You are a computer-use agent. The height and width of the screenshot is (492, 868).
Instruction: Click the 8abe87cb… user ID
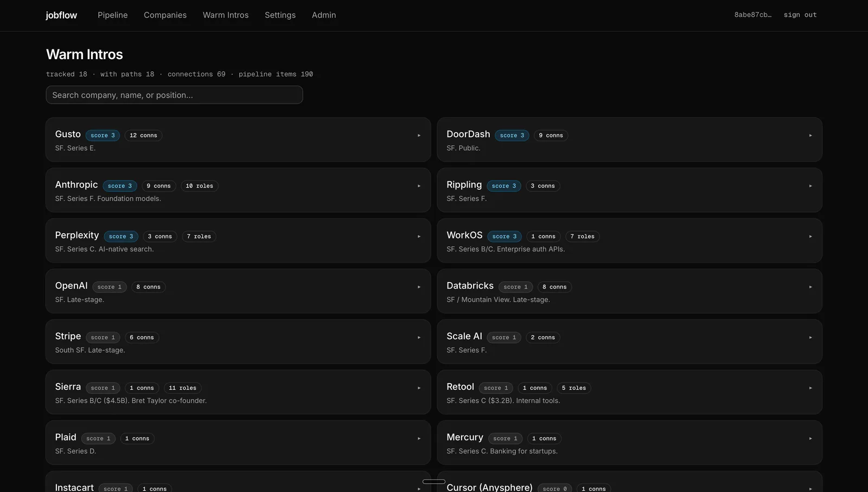click(753, 15)
